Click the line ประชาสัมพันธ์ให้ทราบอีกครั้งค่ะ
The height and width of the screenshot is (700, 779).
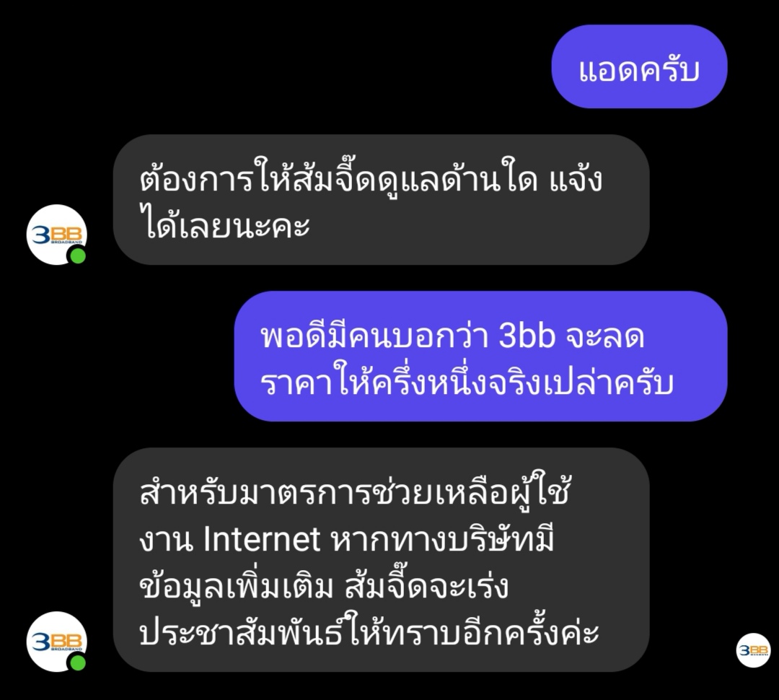point(369,631)
